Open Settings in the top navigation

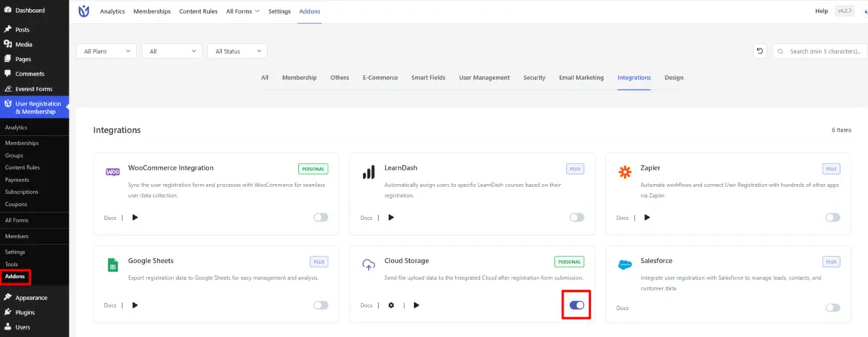(279, 11)
